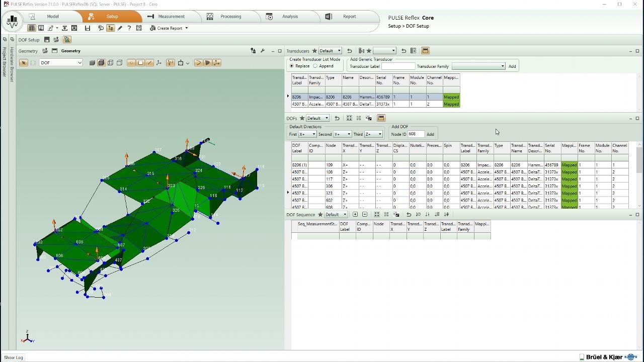Toggle the rightmost axes icon in Geometry toolbar
This screenshot has width=644, height=362.
(x=217, y=63)
